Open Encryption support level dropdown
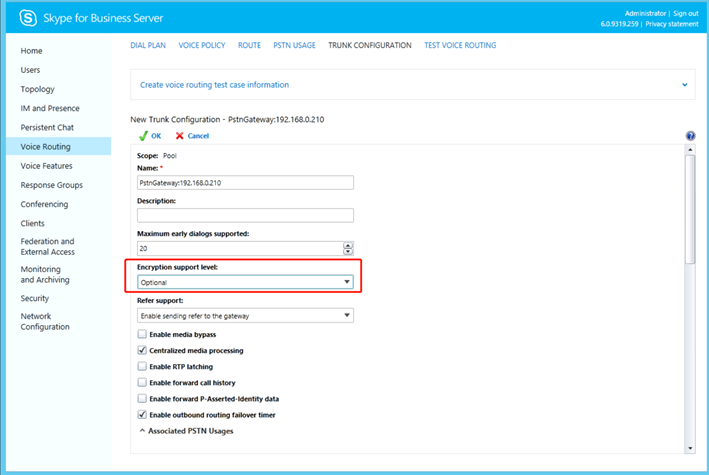 pyautogui.click(x=245, y=282)
